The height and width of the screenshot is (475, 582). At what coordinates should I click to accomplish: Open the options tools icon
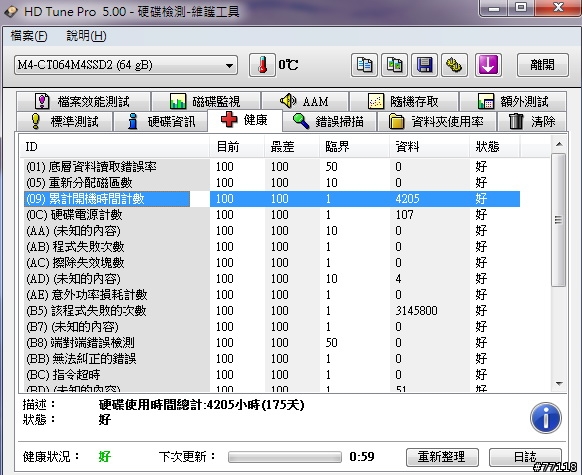[x=454, y=65]
